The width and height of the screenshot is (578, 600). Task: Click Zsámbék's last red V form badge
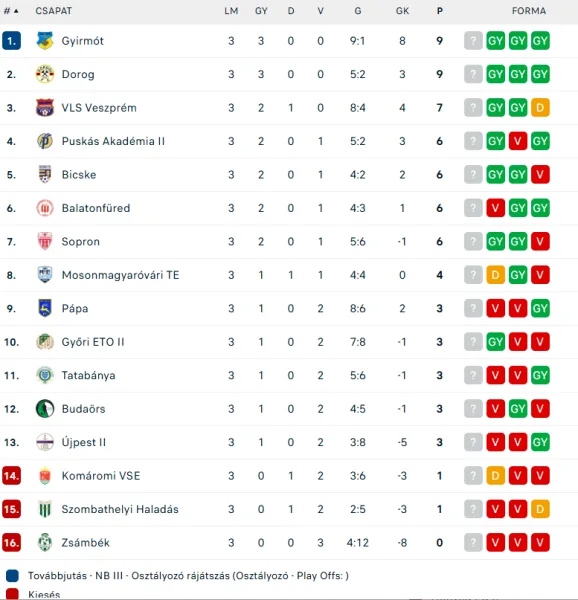[x=540, y=543]
